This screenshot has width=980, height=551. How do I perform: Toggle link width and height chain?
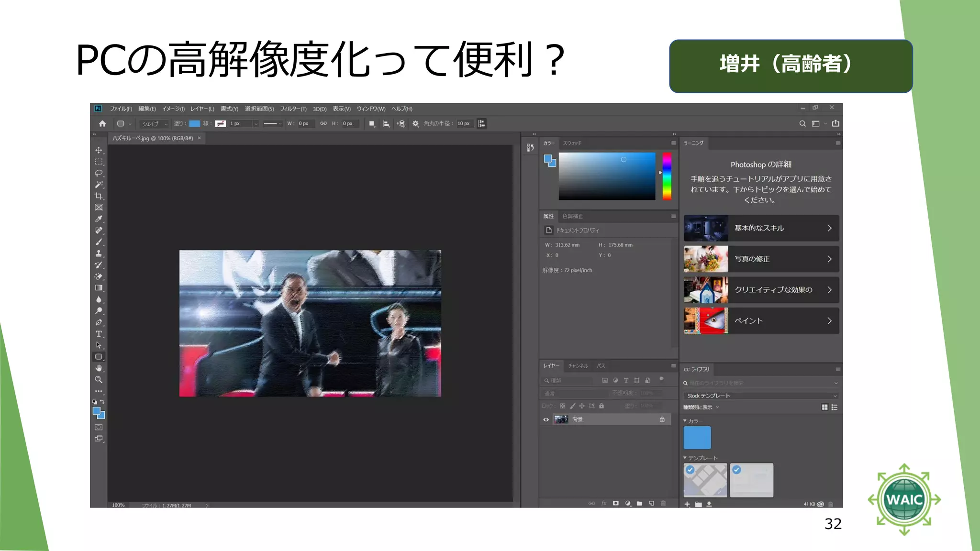click(x=323, y=123)
